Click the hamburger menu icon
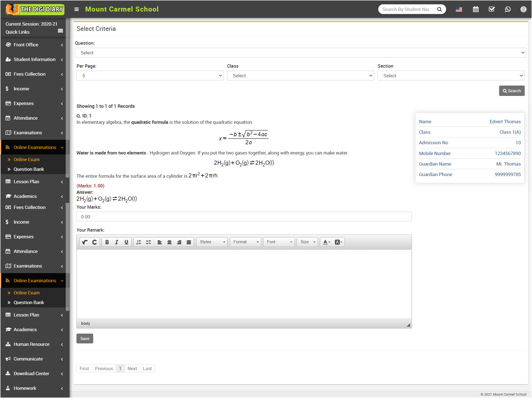Viewport: 532px width, 398px height. [x=76, y=9]
